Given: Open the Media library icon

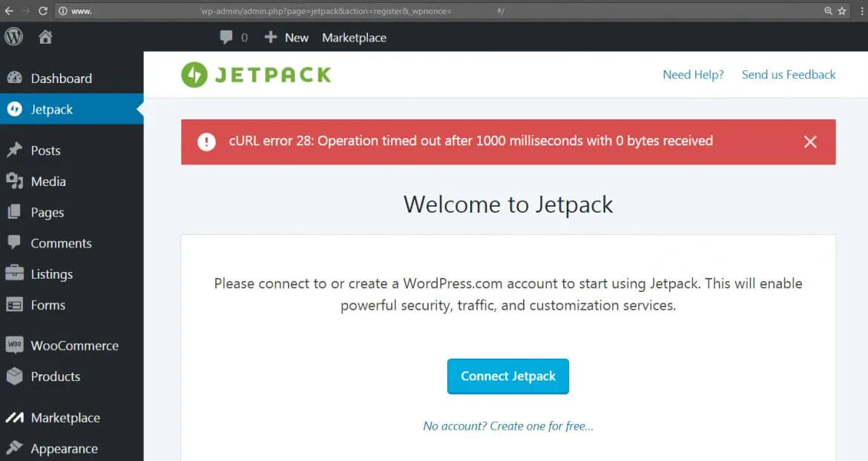Looking at the screenshot, I should [16, 182].
